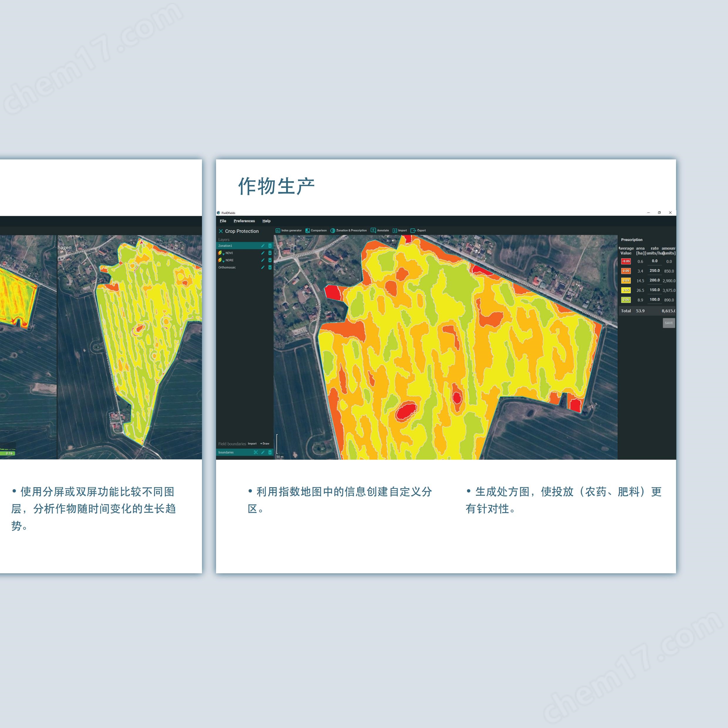
Task: Delete the boundaries entry
Action: tap(270, 452)
